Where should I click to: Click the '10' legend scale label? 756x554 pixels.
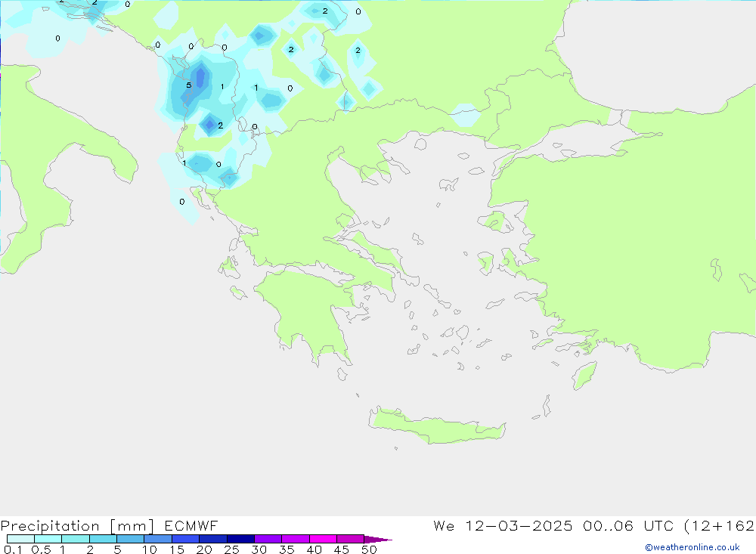[150, 549]
